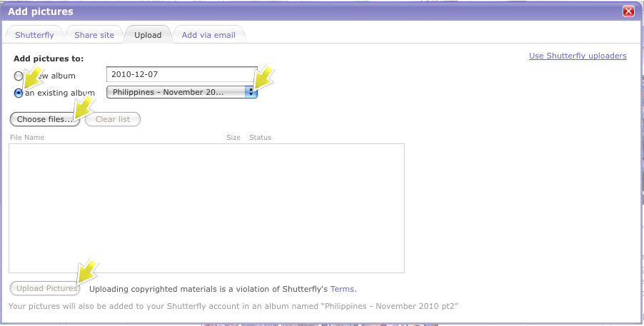Click the Clear list button
Screen dimensions: 644x326
pyautogui.click(x=113, y=119)
